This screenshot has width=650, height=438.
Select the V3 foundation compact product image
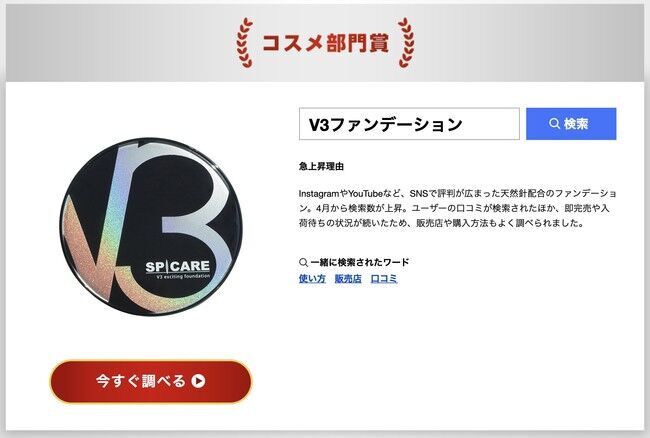coord(151,226)
